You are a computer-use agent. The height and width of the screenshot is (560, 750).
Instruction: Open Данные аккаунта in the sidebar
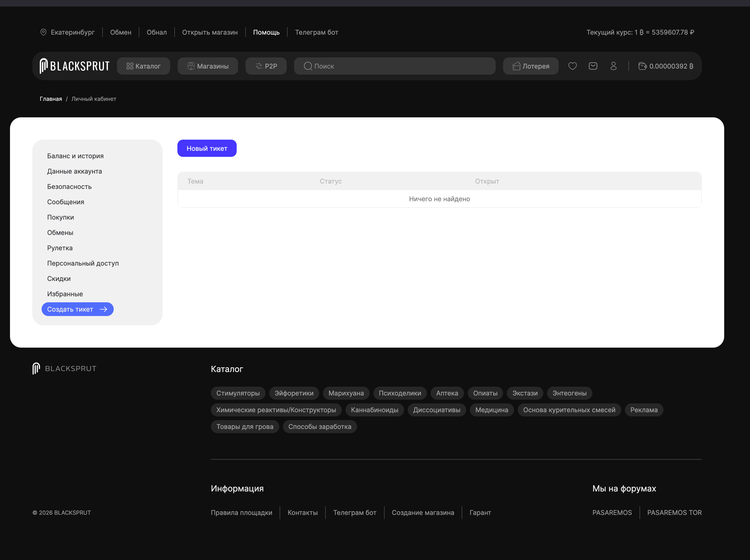74,171
